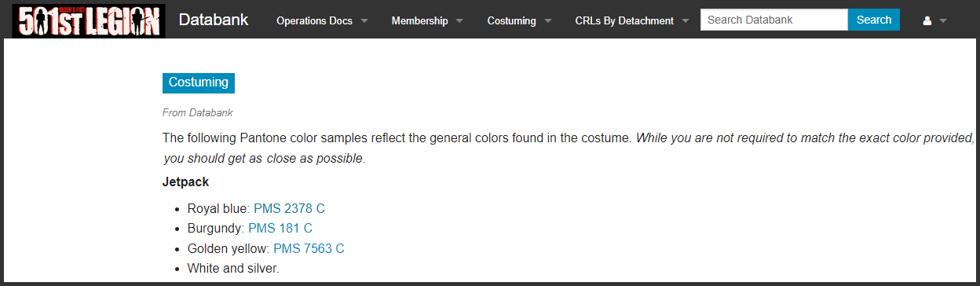This screenshot has width=980, height=286.
Task: Expand the CRLs By Detachment arrow
Action: (686, 20)
